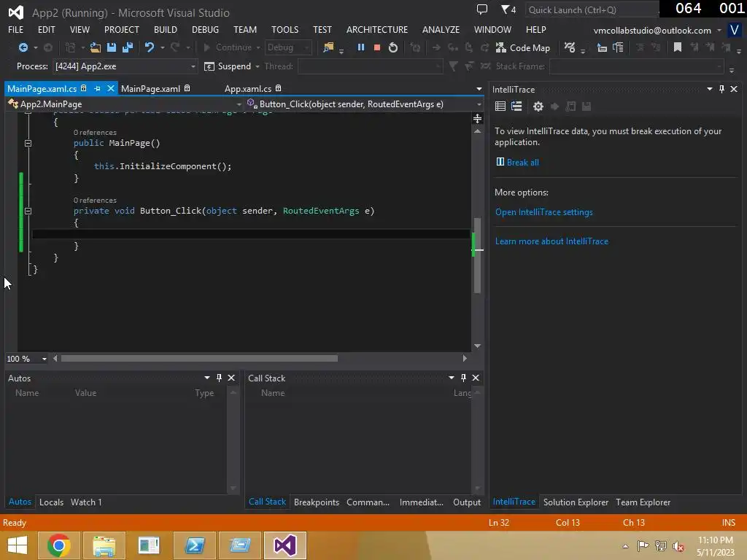747x560 pixels.
Task: Close the IntelliTrace panel
Action: (x=734, y=89)
